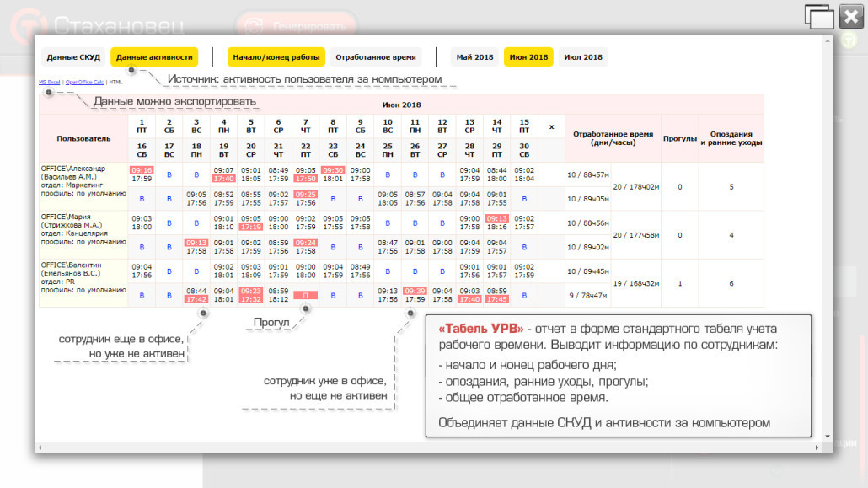Click the Стахановец logo in the background window

click(x=97, y=25)
